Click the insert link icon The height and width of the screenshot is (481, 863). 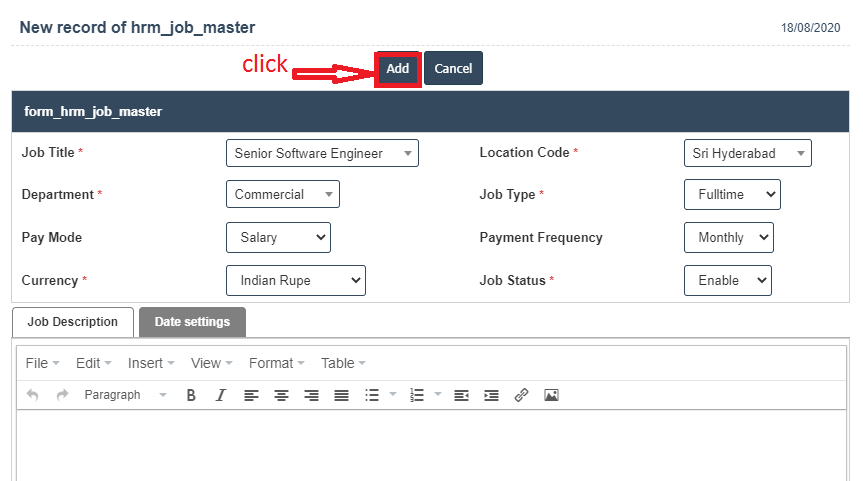tap(521, 395)
